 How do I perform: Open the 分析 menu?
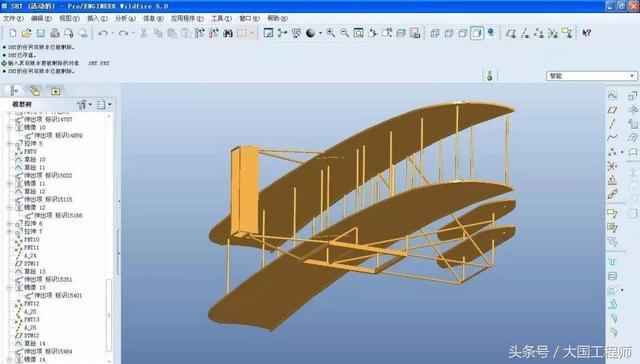point(125,18)
